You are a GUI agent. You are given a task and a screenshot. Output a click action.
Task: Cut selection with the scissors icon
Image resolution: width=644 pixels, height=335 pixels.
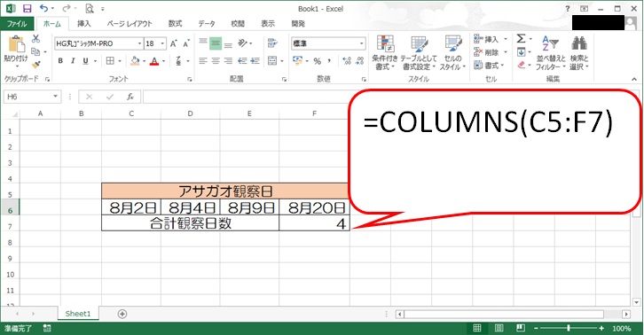[35, 39]
